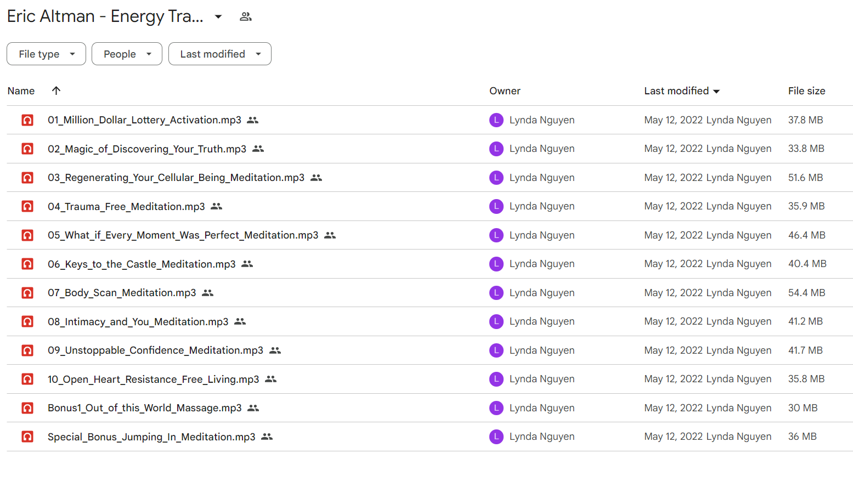Screen dimensions: 853x504
Task: Click owner avatar in the Special_Bonus_Jumping_In row
Action: (x=496, y=437)
